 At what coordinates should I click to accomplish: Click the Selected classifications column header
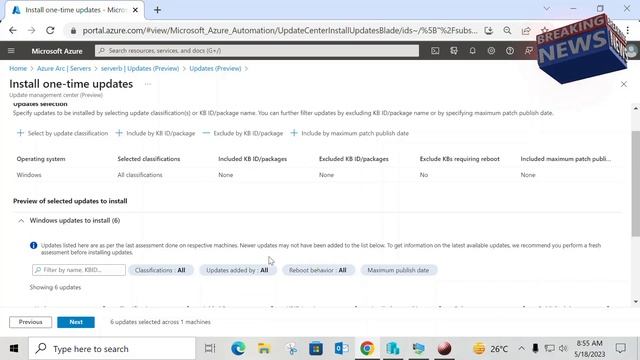click(149, 159)
